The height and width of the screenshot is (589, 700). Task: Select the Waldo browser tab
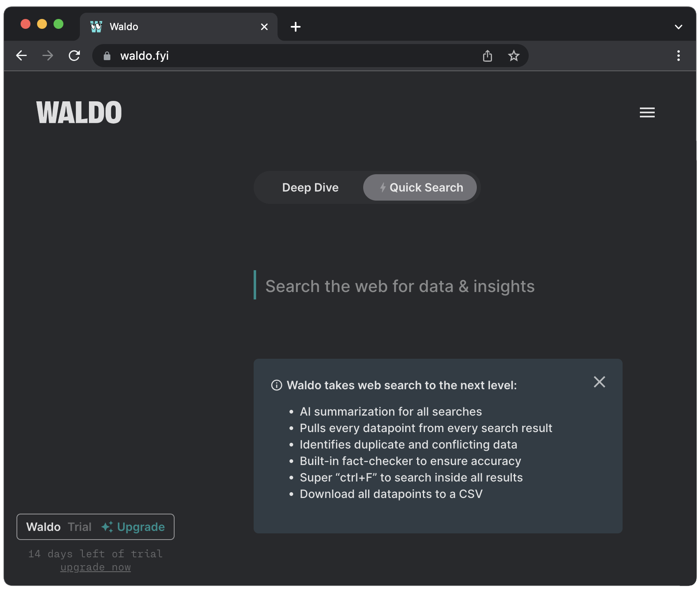(x=179, y=27)
